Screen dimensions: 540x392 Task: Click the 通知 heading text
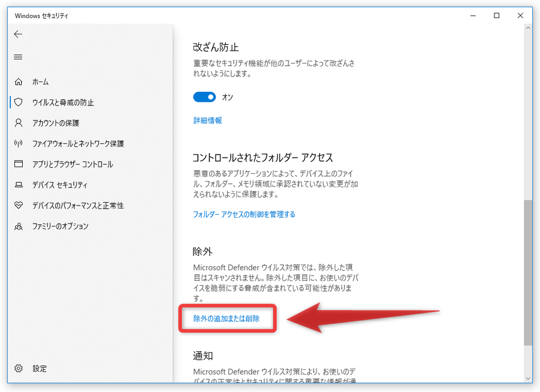pyautogui.click(x=203, y=355)
